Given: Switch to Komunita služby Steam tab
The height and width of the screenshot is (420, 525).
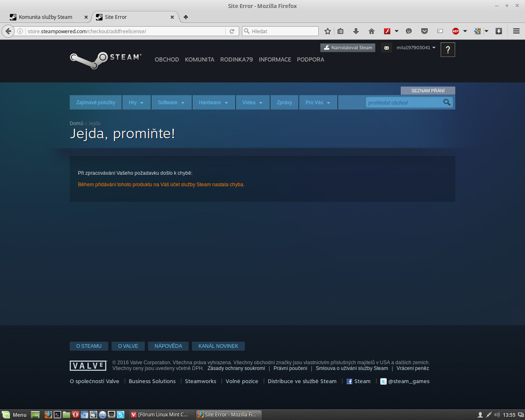Looking at the screenshot, I should (x=46, y=17).
